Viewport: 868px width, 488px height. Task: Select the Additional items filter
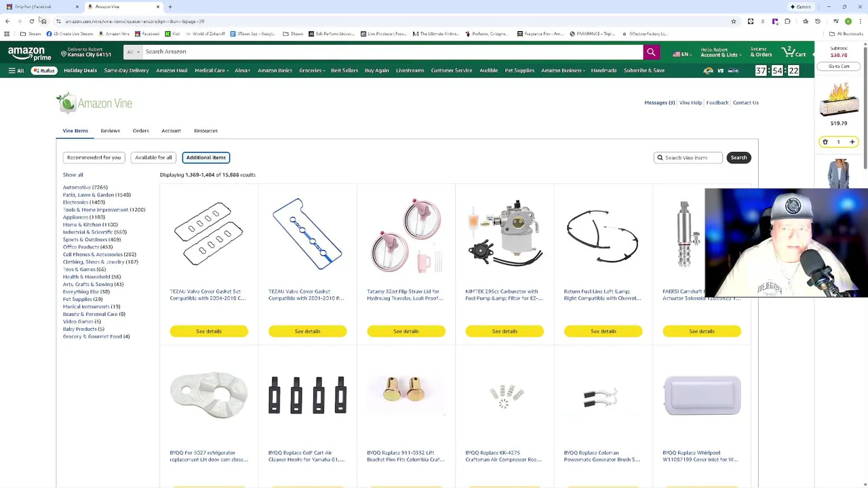click(206, 157)
